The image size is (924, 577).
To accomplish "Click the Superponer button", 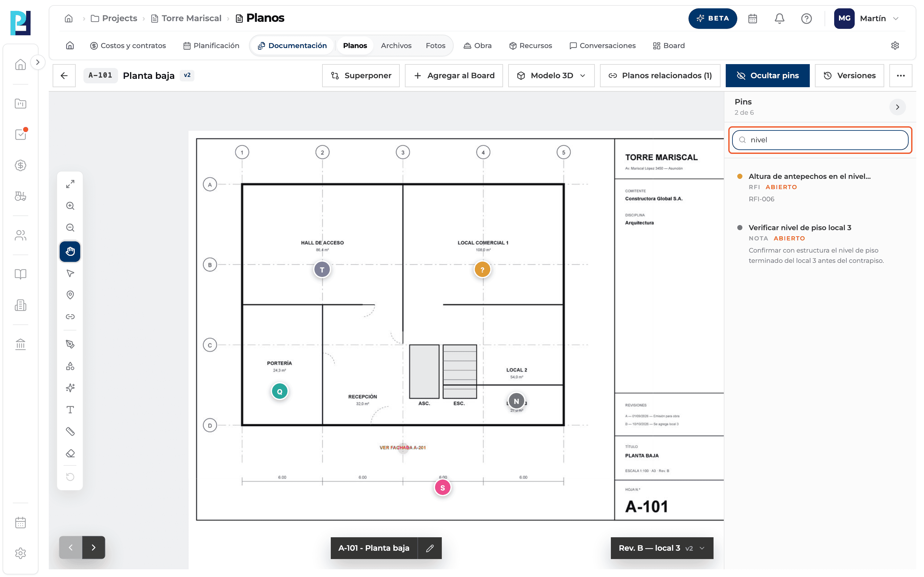I will [x=360, y=76].
